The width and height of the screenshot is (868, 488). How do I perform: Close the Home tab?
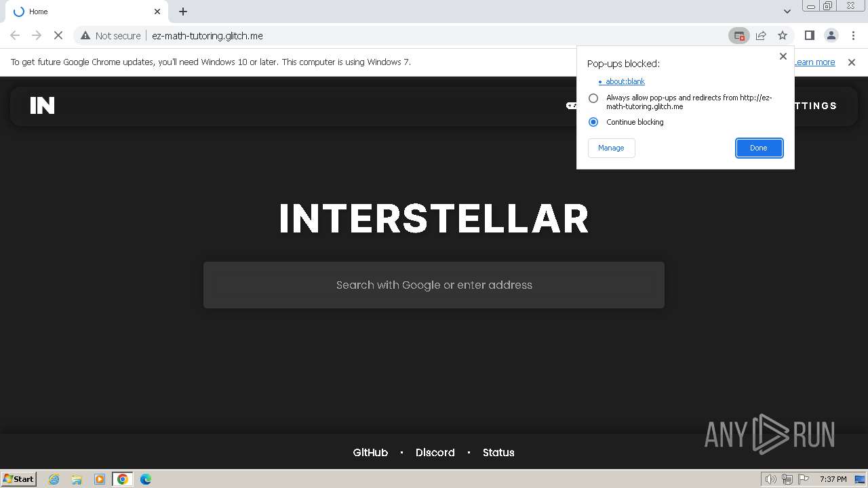[x=157, y=12]
